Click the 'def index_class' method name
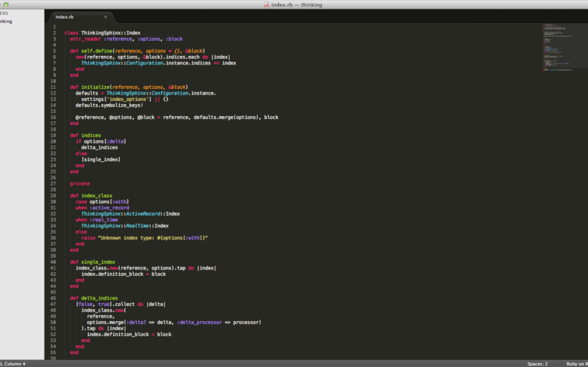The width and height of the screenshot is (588, 367). coord(98,195)
